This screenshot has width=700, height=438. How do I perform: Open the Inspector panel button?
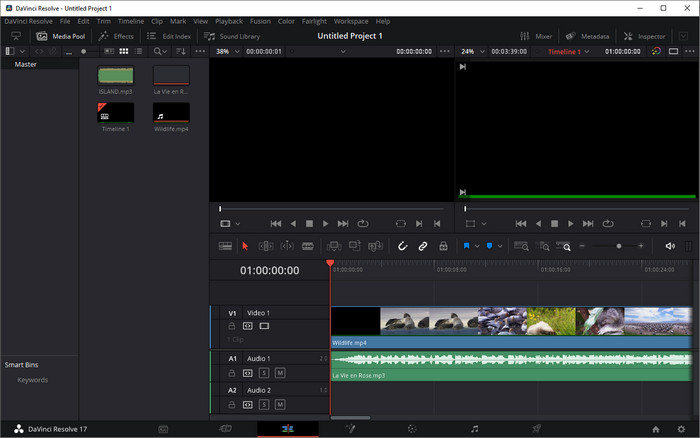645,36
